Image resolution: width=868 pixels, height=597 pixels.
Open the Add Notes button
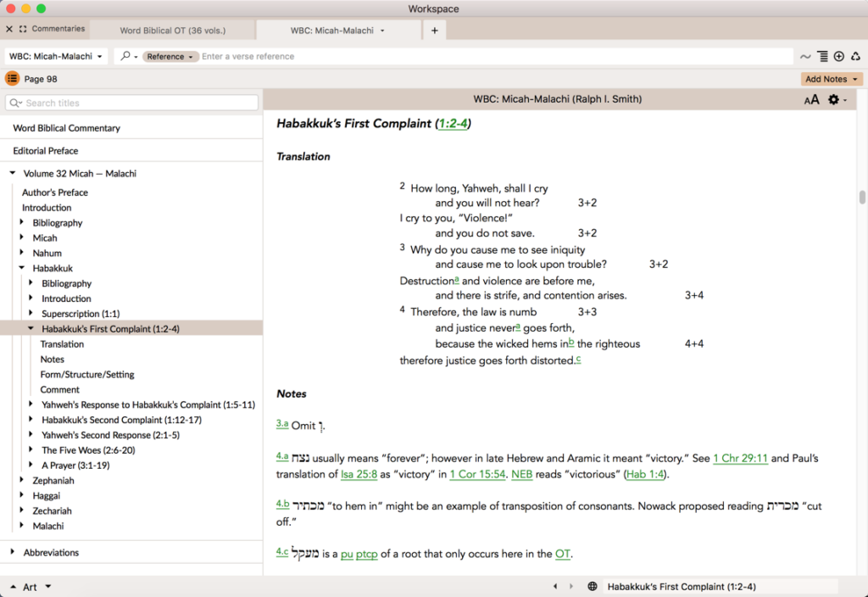click(x=832, y=79)
